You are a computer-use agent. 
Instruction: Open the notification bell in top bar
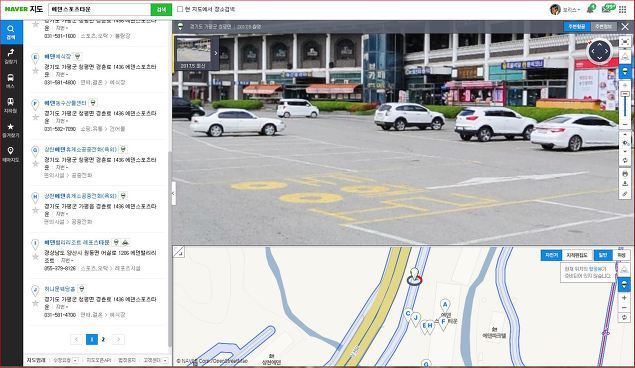tap(591, 9)
